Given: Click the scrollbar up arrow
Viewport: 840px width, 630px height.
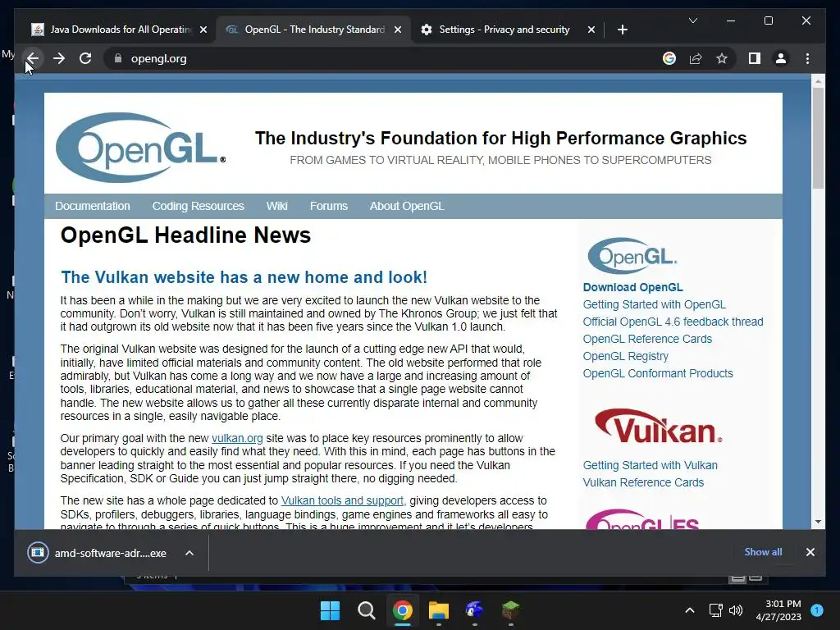Looking at the screenshot, I should coord(818,81).
